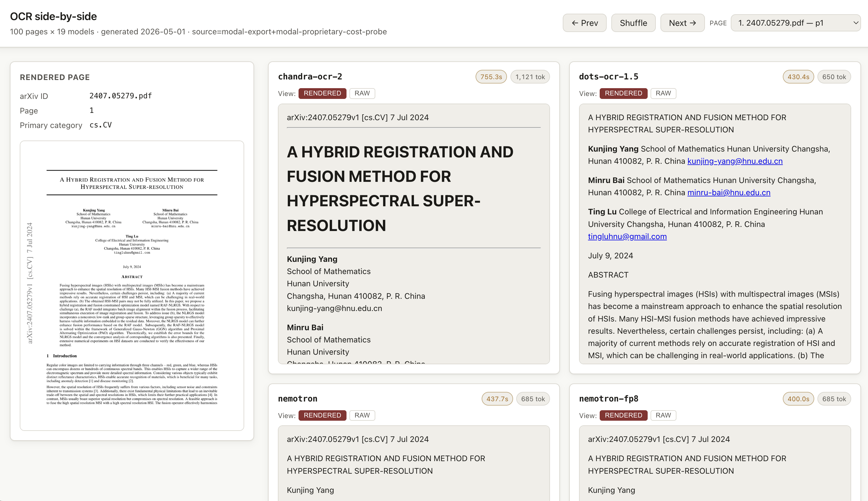Click the 1,121 tok badge
The height and width of the screenshot is (501, 868).
coord(530,77)
